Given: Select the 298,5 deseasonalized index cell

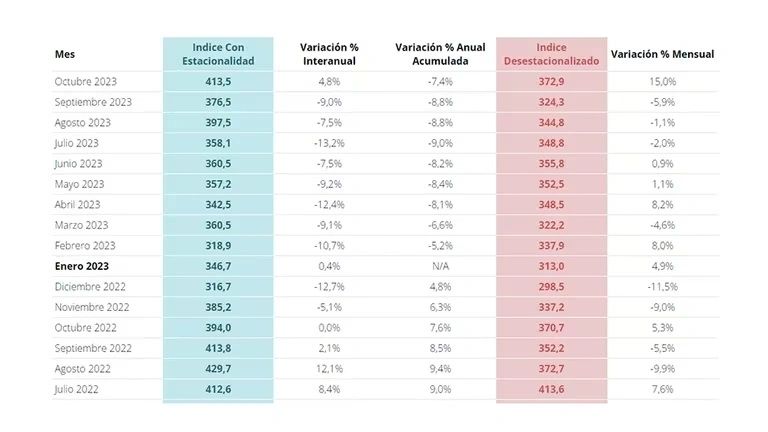Looking at the screenshot, I should [551, 287].
